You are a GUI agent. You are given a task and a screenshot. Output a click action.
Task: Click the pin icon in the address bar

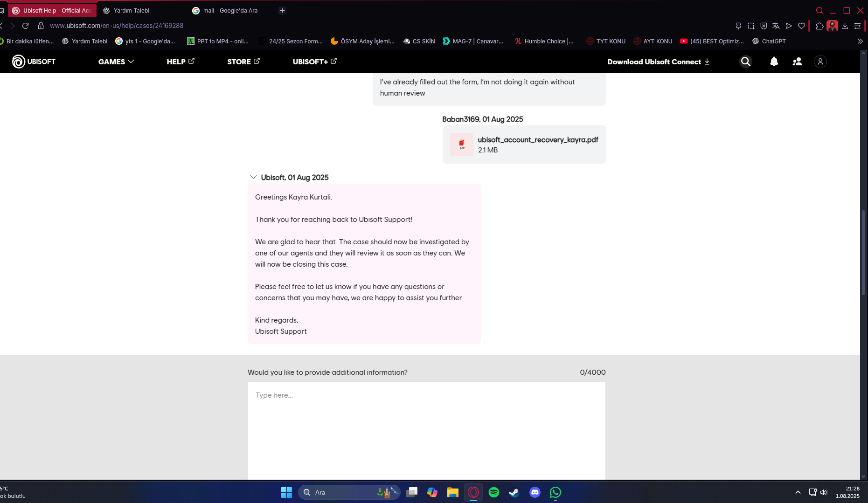738,26
